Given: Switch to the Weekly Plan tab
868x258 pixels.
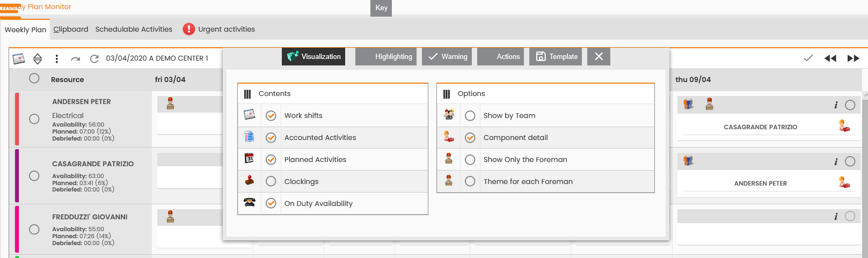Looking at the screenshot, I should click(x=25, y=30).
